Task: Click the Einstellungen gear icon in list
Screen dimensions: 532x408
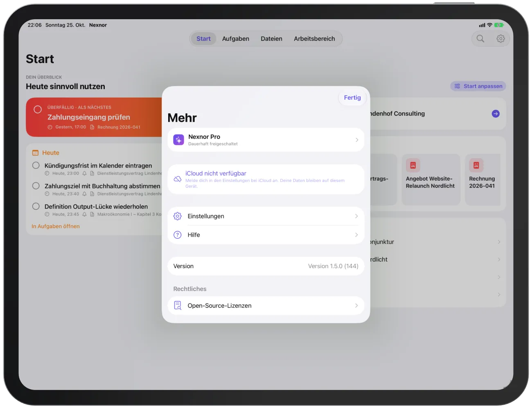Action: pyautogui.click(x=178, y=216)
